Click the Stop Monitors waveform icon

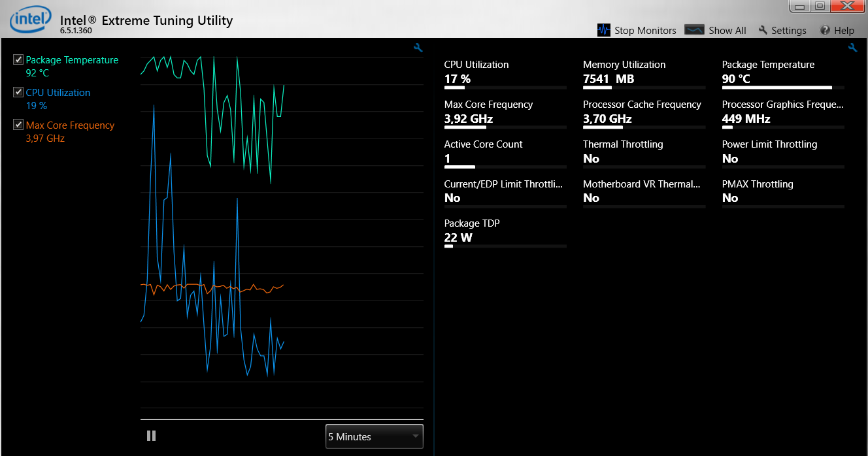click(x=604, y=30)
